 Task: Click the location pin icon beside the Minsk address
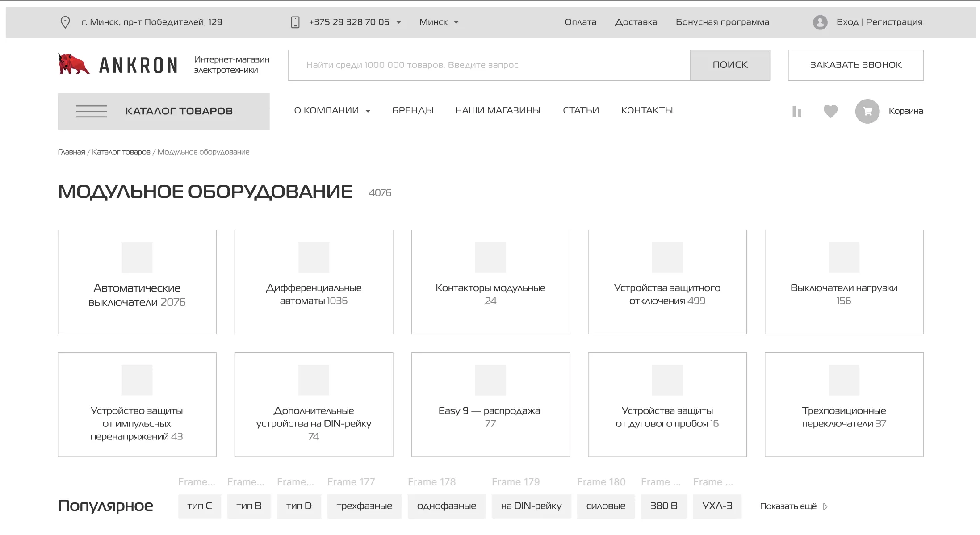click(65, 22)
